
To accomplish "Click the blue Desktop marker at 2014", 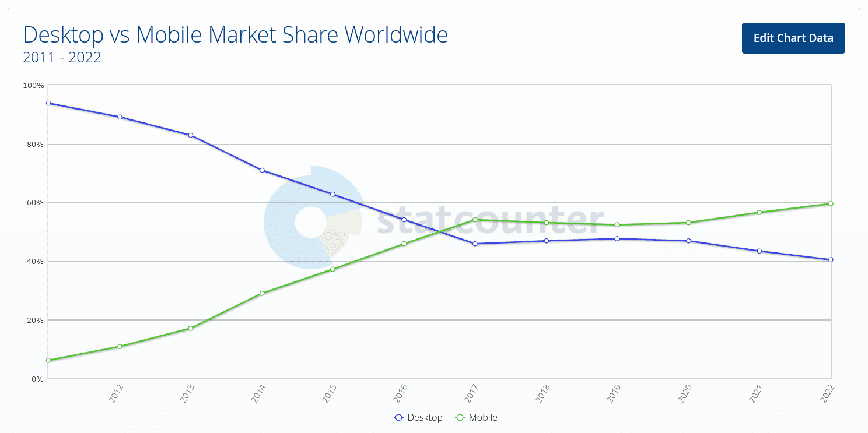I will click(x=262, y=170).
